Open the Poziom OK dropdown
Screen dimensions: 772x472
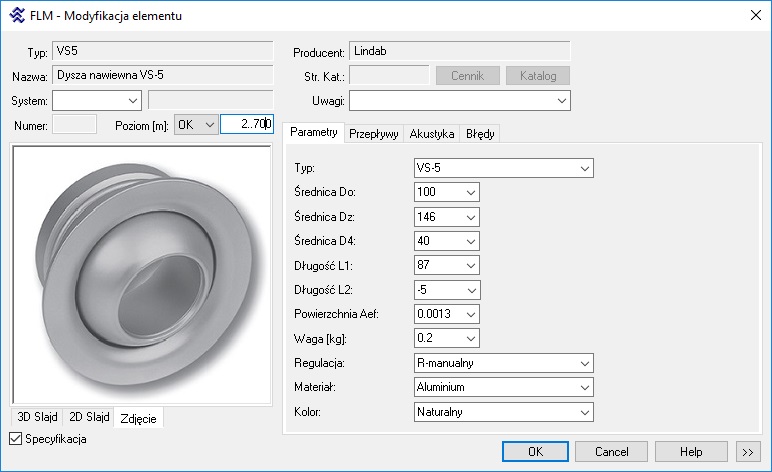click(196, 125)
